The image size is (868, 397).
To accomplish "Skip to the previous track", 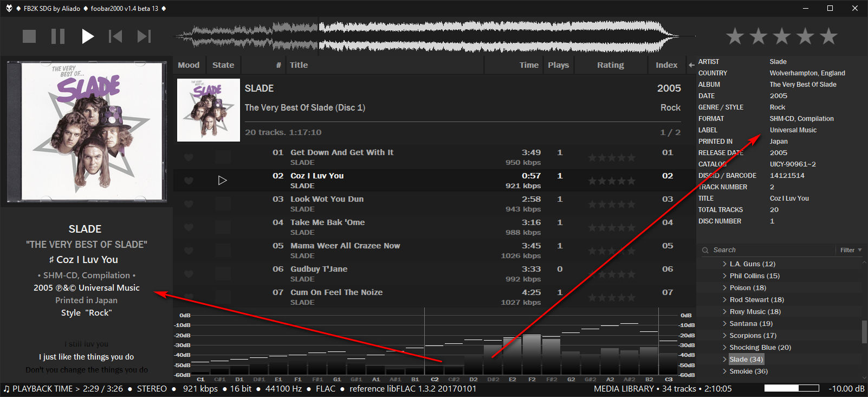I will point(115,36).
